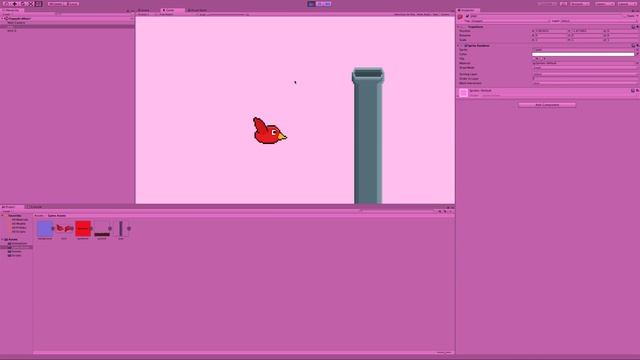
Task: Select the Inspector tab
Action: tap(468, 10)
